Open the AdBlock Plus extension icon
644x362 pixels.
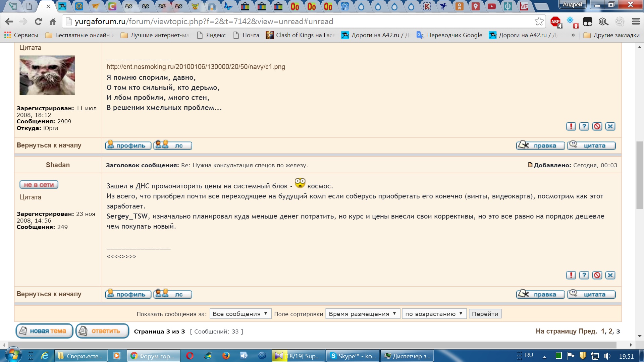pos(555,21)
